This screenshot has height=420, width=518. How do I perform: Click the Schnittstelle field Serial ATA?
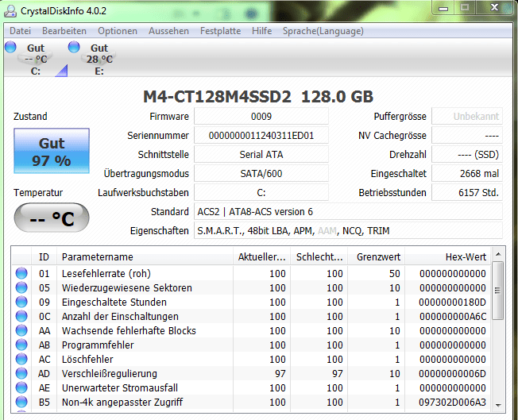coord(261,155)
